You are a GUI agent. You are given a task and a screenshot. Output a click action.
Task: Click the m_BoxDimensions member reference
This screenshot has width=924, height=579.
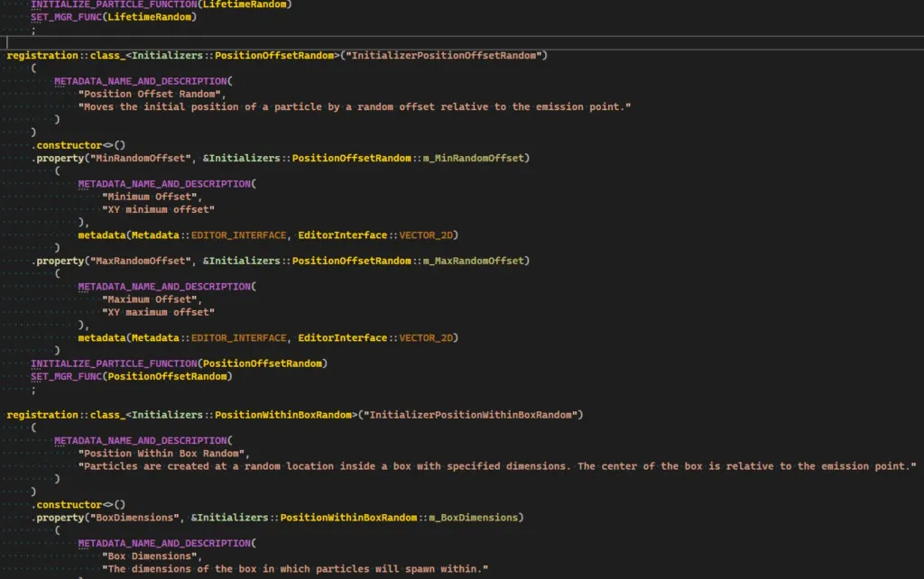pos(473,518)
